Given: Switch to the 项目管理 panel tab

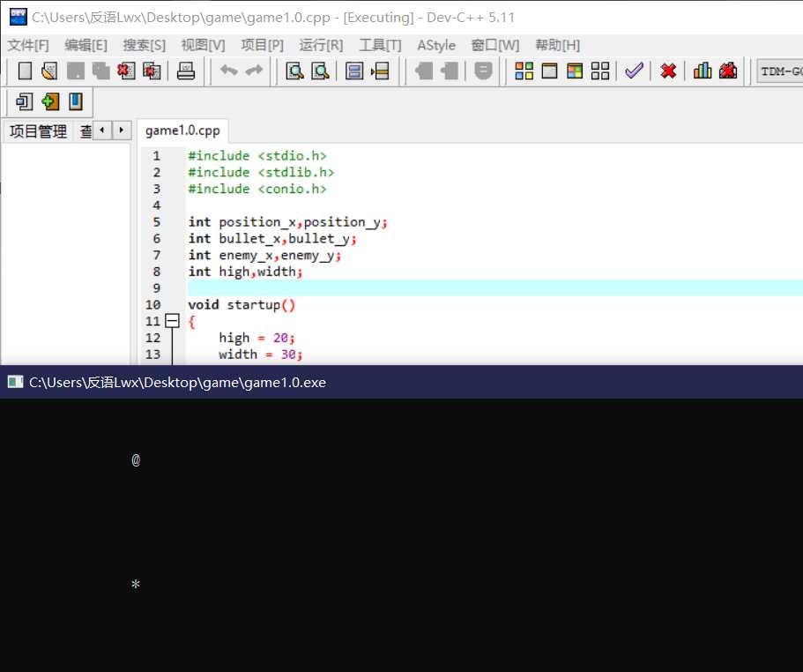Looking at the screenshot, I should click(x=38, y=131).
